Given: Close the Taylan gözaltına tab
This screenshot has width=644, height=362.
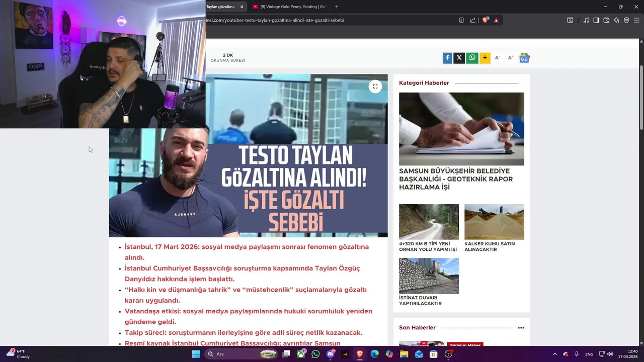Looking at the screenshot, I should click(x=242, y=7).
